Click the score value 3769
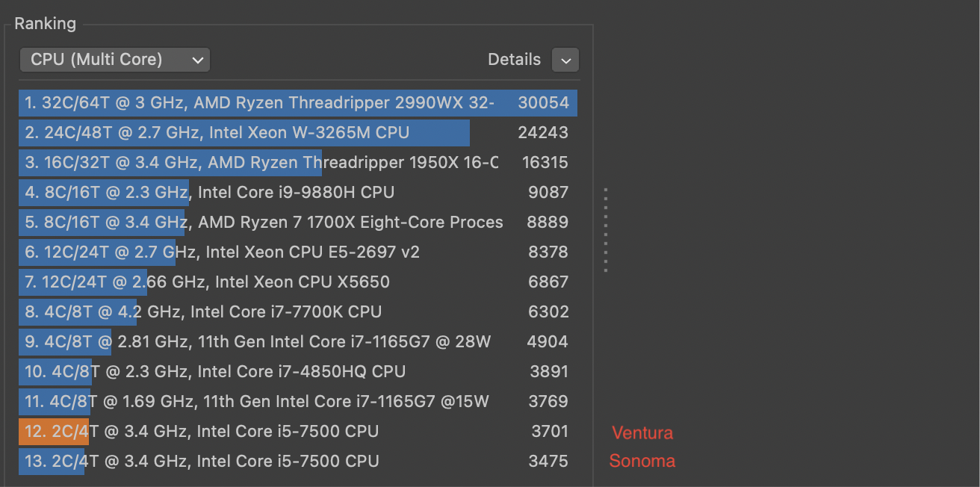This screenshot has width=980, height=487. (548, 402)
